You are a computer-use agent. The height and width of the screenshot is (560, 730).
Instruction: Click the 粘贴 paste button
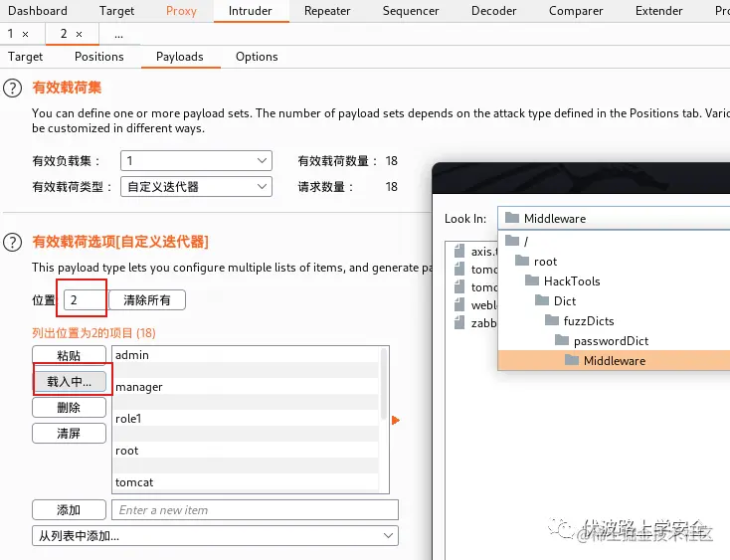coord(69,355)
